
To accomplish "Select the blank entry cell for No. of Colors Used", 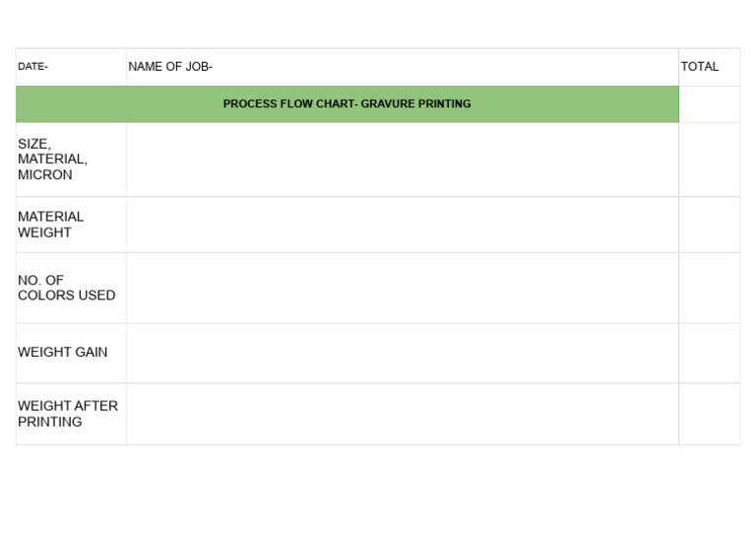I will (x=402, y=288).
